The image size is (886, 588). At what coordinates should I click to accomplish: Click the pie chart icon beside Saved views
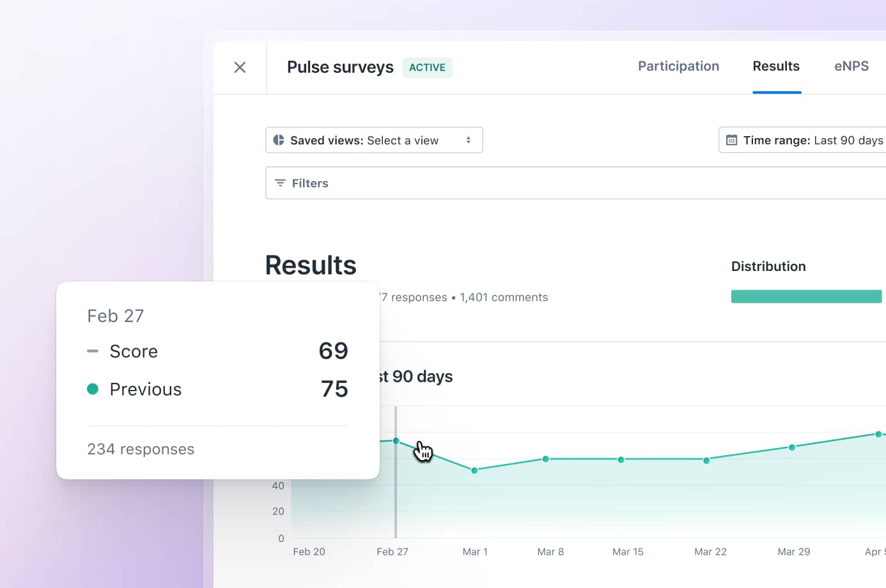(x=278, y=140)
